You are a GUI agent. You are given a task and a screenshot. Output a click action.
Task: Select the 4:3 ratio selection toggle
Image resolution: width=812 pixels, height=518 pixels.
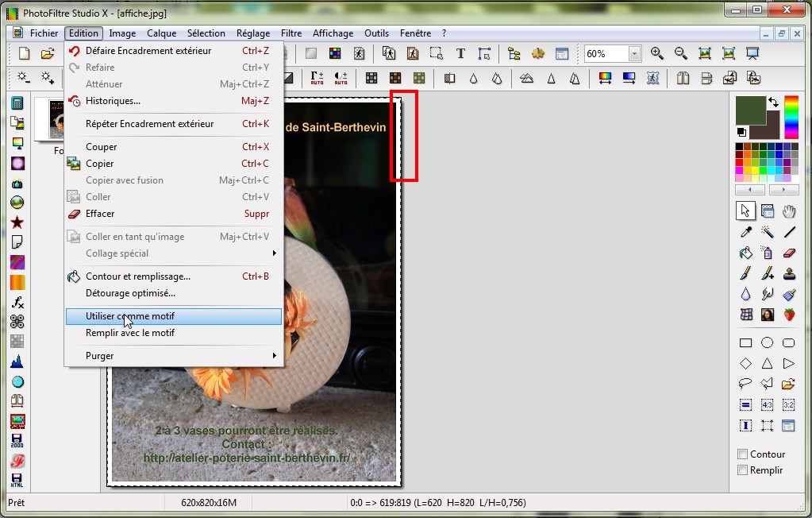click(x=767, y=405)
